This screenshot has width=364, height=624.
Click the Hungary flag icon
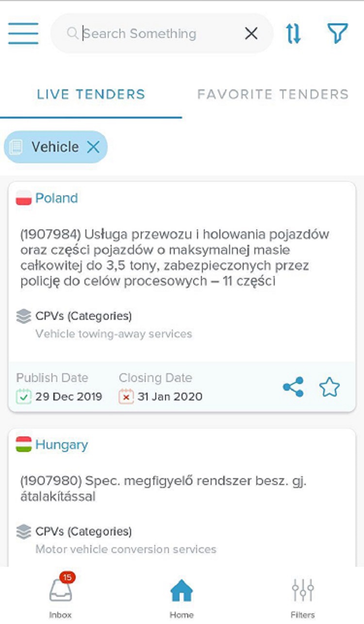click(24, 445)
